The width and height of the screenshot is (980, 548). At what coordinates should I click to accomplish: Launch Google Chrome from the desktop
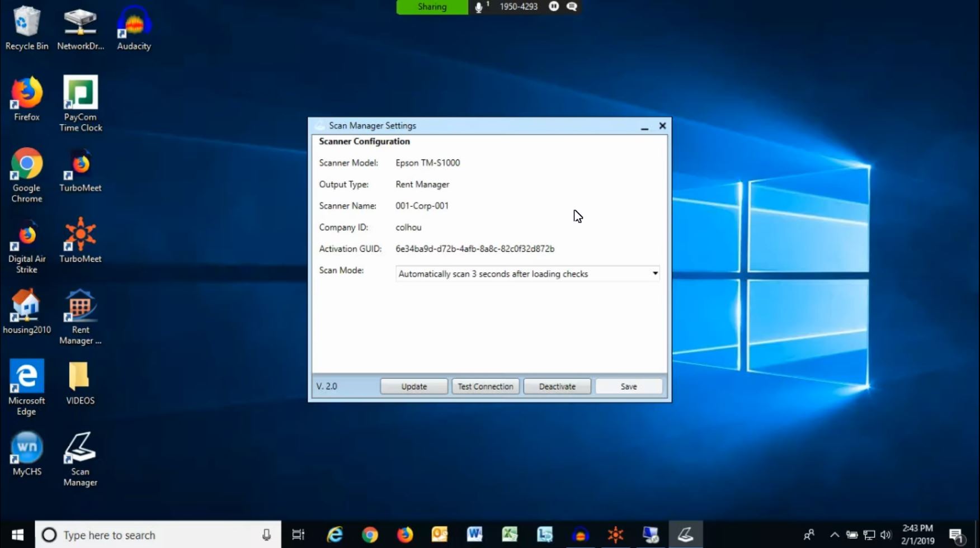point(26,175)
